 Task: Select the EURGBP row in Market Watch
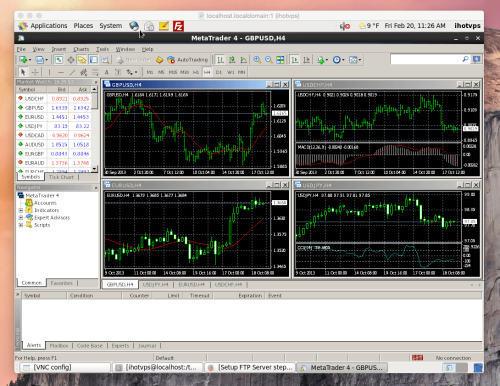click(x=54, y=154)
